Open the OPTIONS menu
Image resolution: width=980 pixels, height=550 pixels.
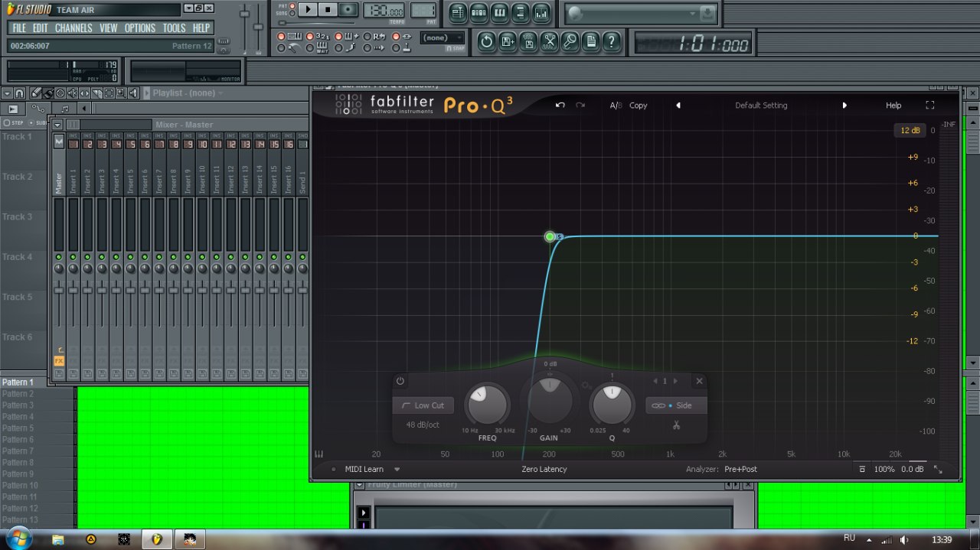click(x=140, y=28)
